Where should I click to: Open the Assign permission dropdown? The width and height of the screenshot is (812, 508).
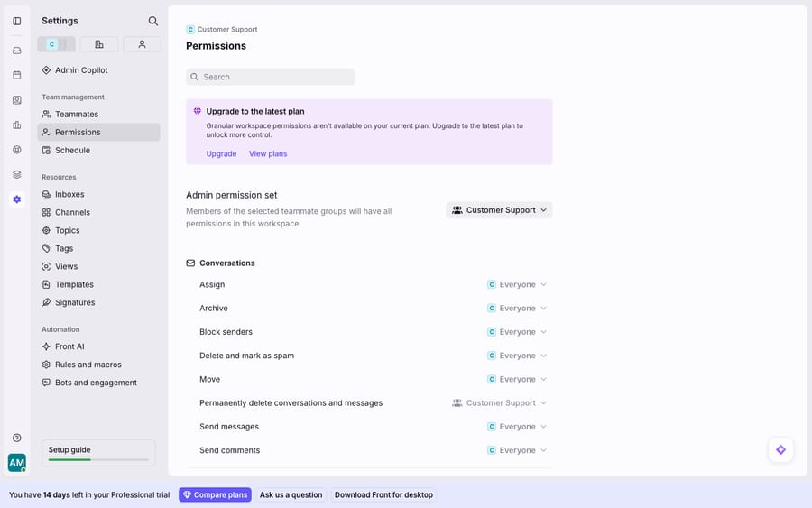(517, 285)
